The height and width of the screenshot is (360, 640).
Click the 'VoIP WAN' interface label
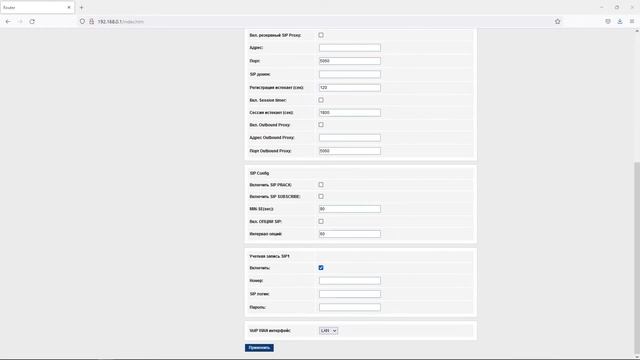(x=270, y=331)
